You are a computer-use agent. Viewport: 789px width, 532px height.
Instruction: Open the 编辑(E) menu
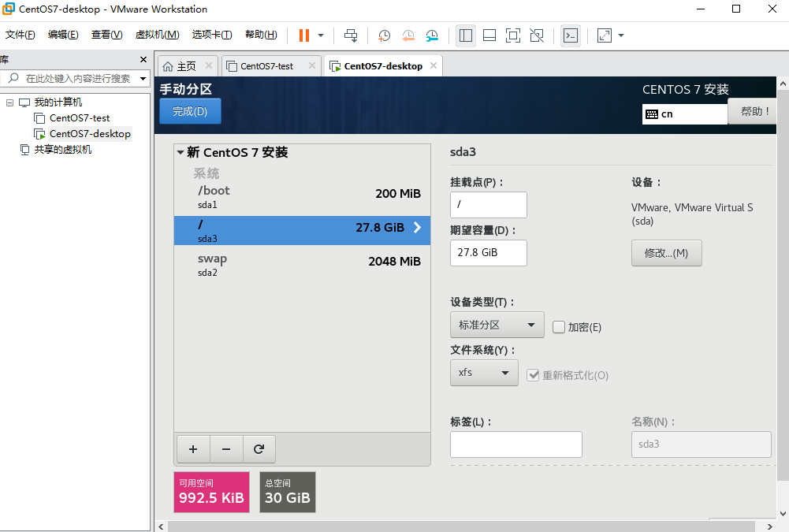[63, 35]
